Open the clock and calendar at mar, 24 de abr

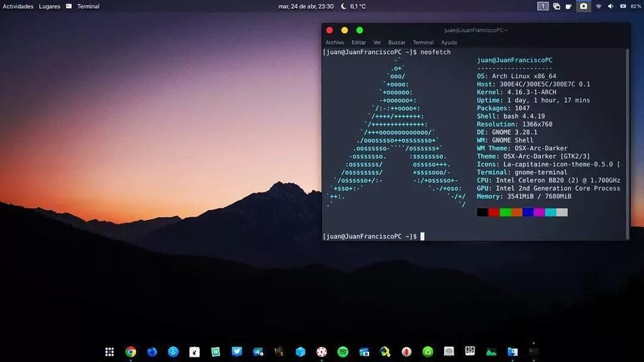[306, 6]
